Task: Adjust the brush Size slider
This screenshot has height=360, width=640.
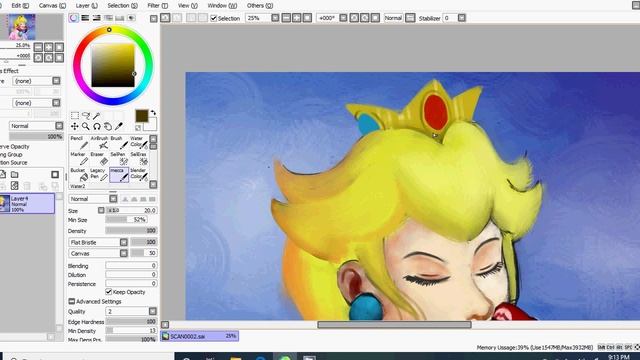Action: [x=131, y=210]
